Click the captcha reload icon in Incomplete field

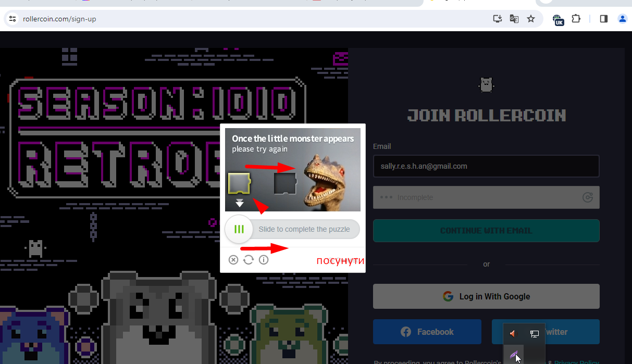[x=588, y=197]
